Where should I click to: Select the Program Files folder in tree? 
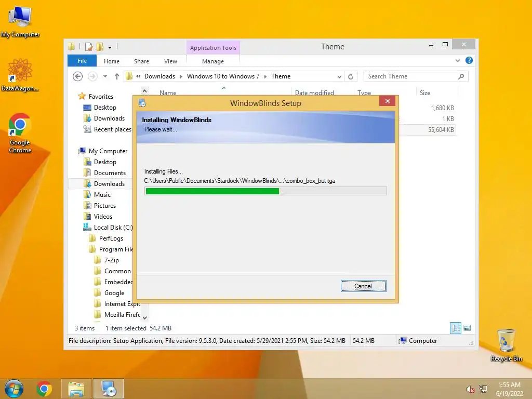click(x=116, y=249)
